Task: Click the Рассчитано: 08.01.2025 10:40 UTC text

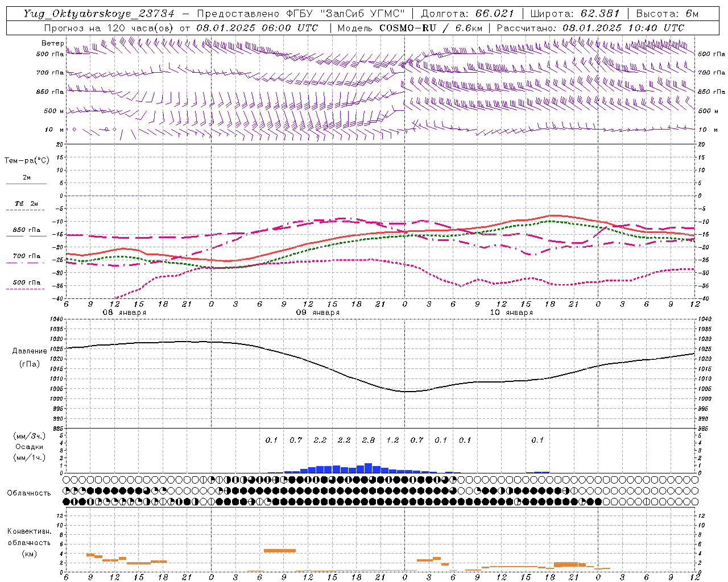Action: (x=590, y=28)
